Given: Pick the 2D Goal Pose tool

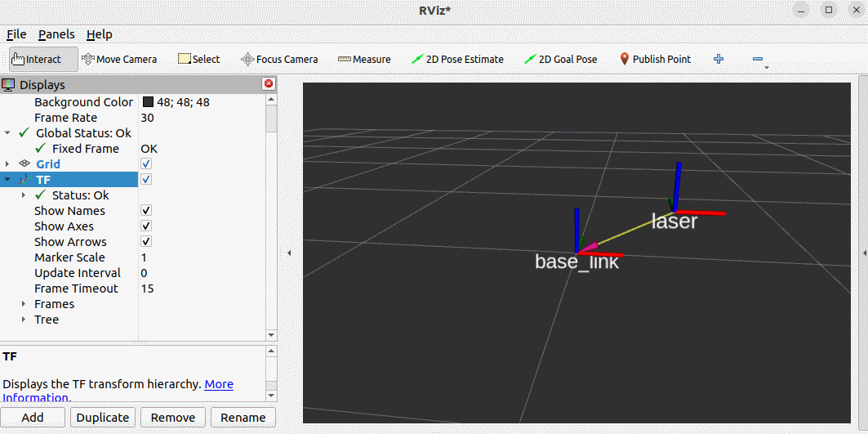Looking at the screenshot, I should (x=561, y=60).
